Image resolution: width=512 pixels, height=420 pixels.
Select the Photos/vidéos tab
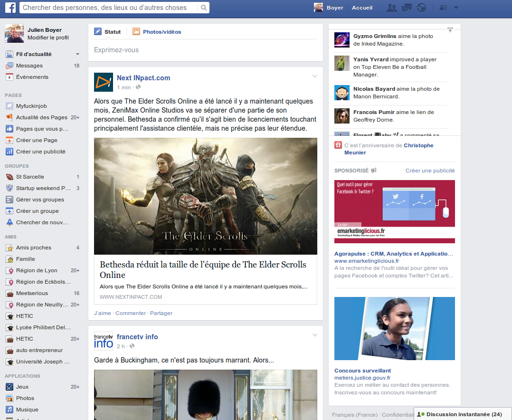(x=157, y=32)
